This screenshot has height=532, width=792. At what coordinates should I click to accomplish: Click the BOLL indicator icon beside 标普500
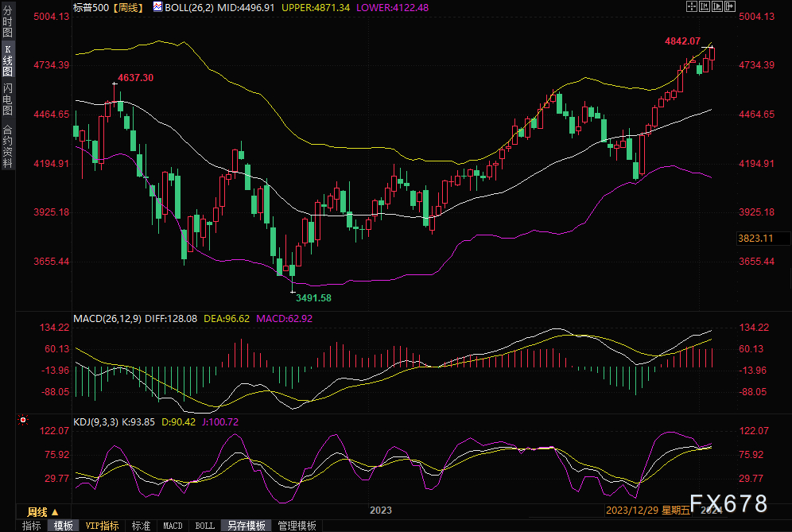[x=157, y=7]
